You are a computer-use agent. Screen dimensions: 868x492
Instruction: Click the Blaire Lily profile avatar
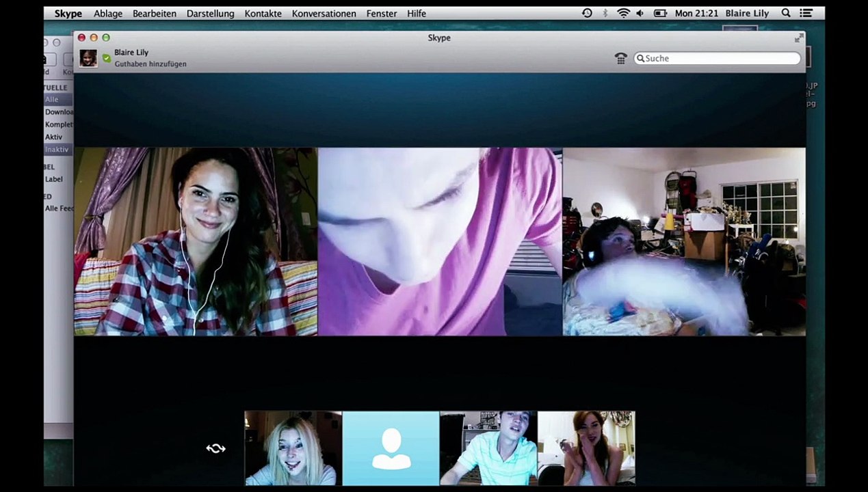point(88,58)
